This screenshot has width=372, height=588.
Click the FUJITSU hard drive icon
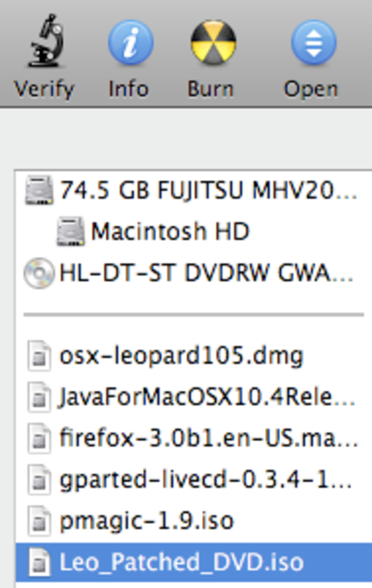pyautogui.click(x=39, y=192)
